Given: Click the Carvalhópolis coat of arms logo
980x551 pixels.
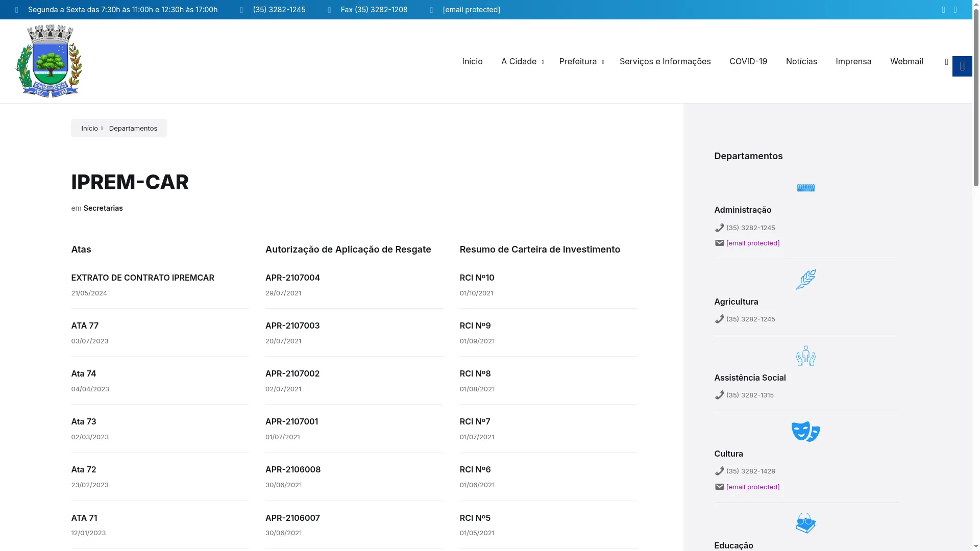Looking at the screenshot, I should coord(49,61).
